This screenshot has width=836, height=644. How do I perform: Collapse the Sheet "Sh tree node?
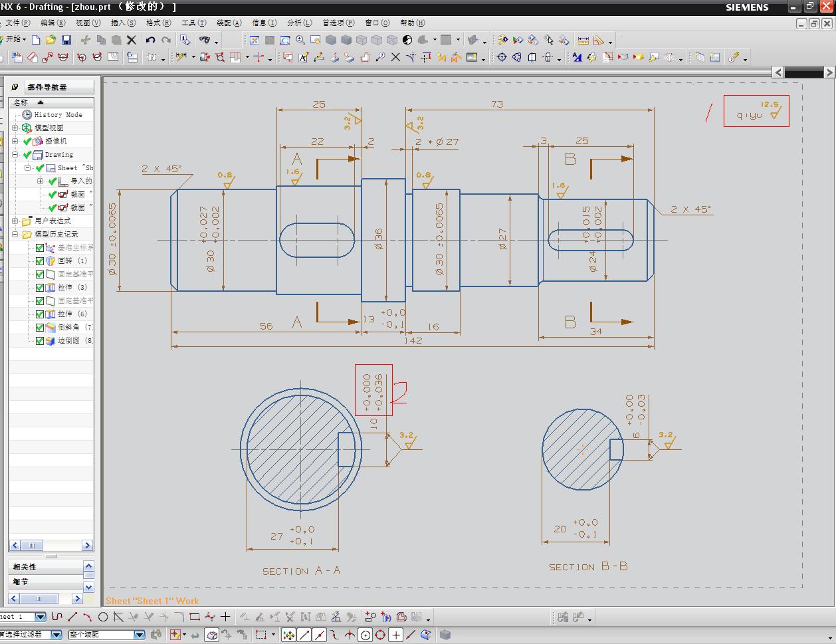pyautogui.click(x=27, y=167)
